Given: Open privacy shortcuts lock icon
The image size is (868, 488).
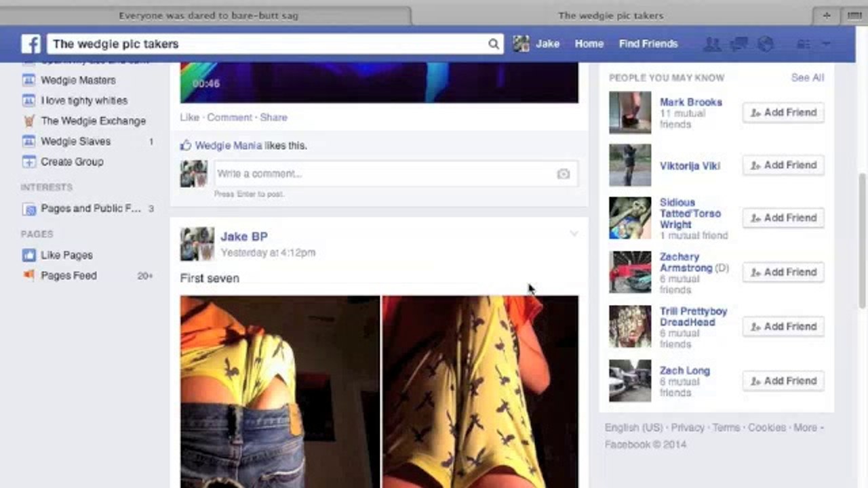Looking at the screenshot, I should (804, 44).
